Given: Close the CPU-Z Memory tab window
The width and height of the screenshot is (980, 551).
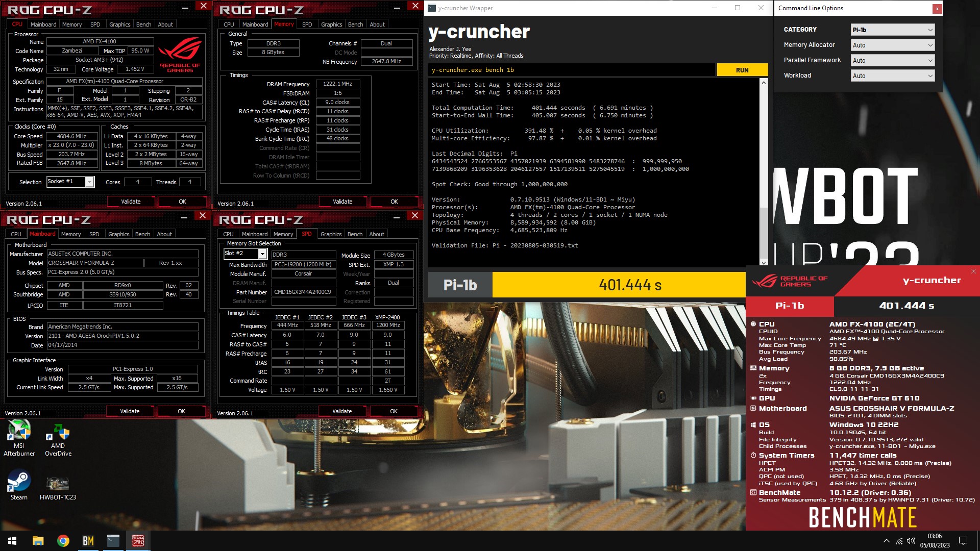Looking at the screenshot, I should pos(415,6).
